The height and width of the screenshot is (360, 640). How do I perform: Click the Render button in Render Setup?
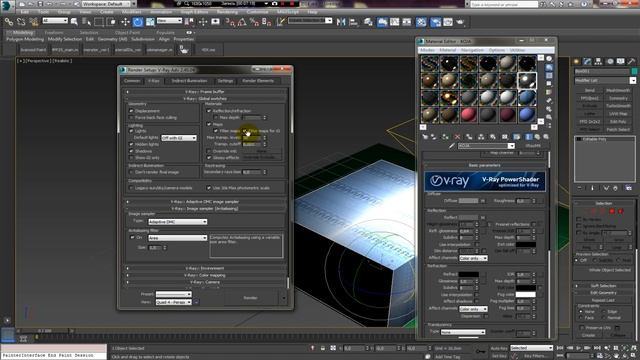point(251,298)
